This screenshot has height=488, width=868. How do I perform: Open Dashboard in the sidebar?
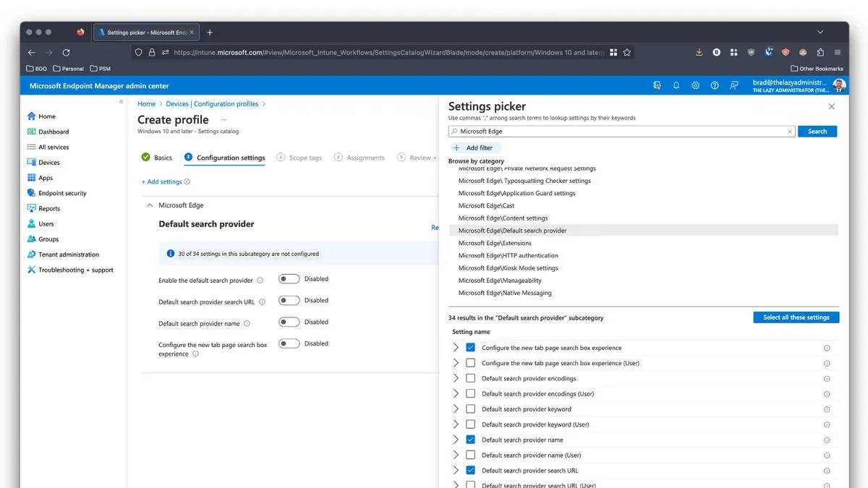48,132
